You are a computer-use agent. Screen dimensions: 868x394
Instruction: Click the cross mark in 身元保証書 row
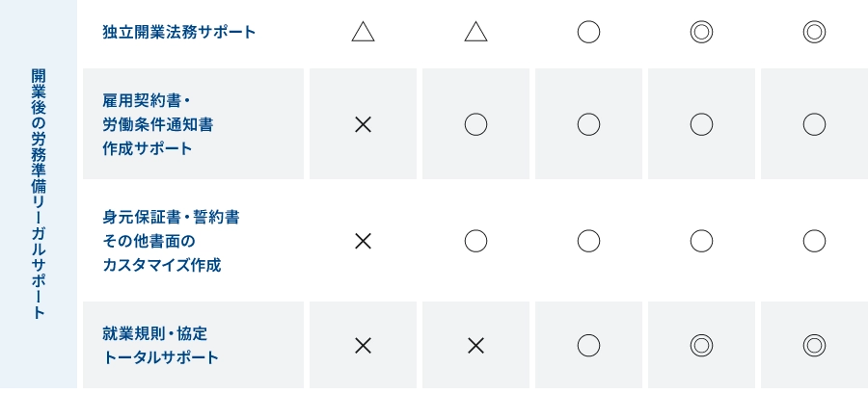coord(363,241)
